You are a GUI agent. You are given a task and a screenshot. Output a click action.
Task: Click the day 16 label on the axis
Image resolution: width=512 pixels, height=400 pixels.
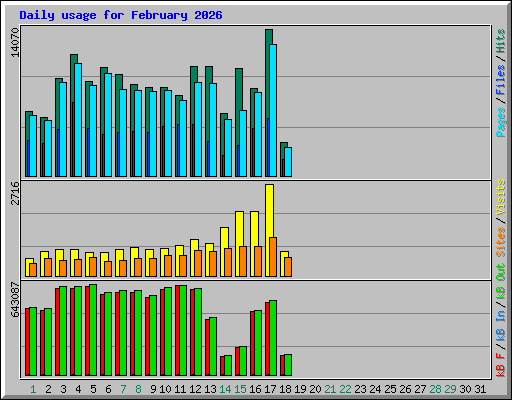coord(255,389)
